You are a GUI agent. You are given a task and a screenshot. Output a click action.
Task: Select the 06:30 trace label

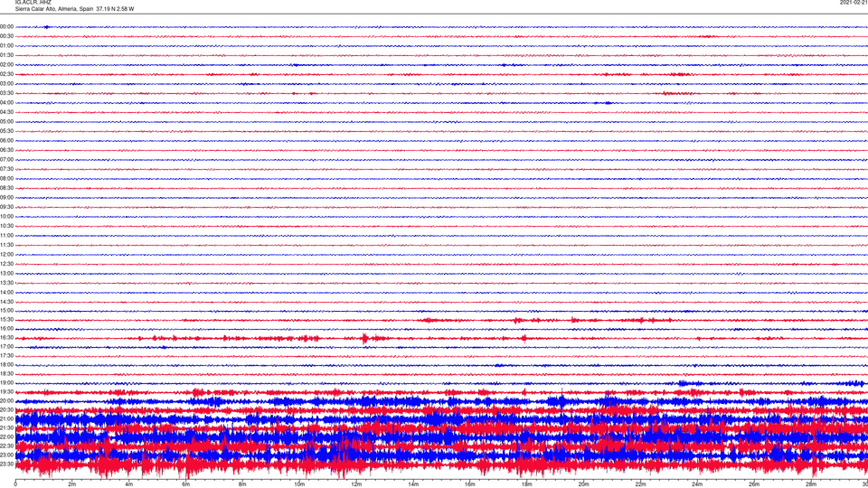coord(6,150)
